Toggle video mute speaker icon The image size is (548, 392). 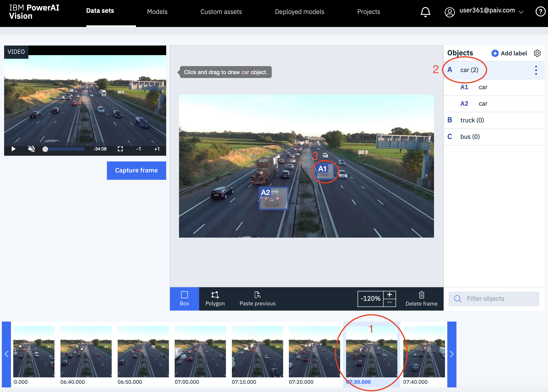pyautogui.click(x=31, y=149)
